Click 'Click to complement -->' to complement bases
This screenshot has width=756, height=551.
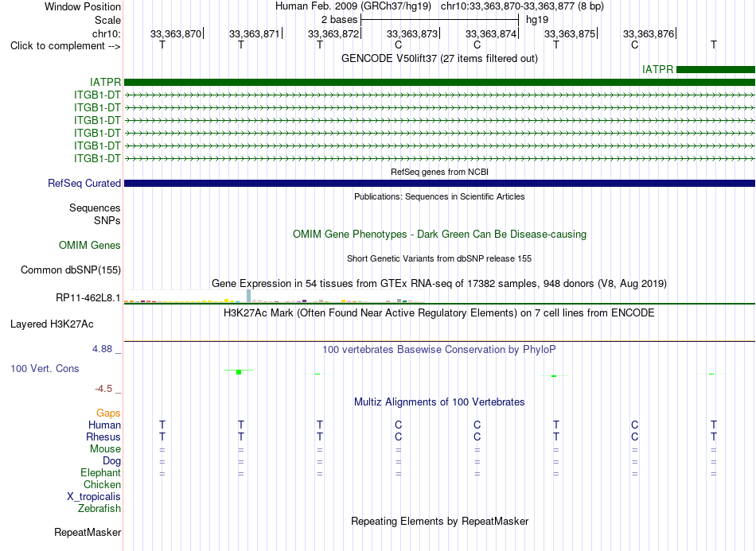(65, 46)
